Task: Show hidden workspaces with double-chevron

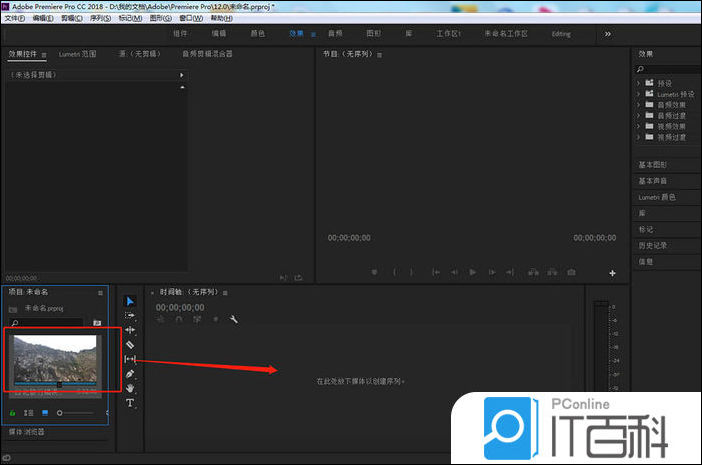Action: click(607, 33)
